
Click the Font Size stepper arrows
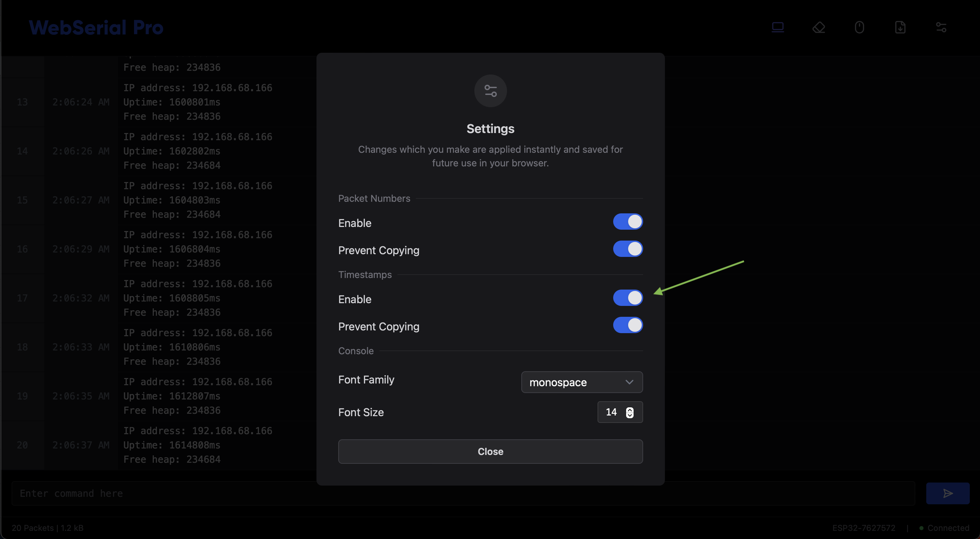(630, 412)
